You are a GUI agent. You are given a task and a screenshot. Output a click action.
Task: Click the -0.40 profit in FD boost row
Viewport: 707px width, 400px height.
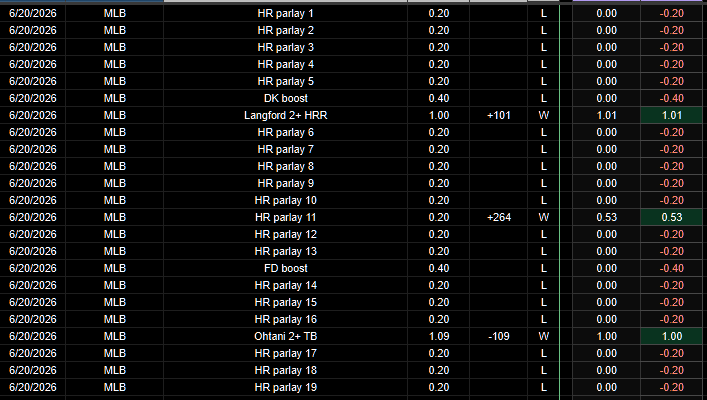click(x=671, y=268)
